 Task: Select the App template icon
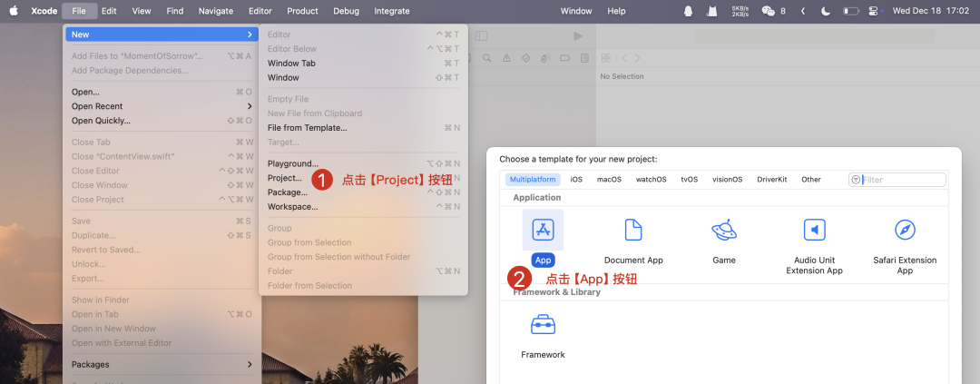coord(543,230)
